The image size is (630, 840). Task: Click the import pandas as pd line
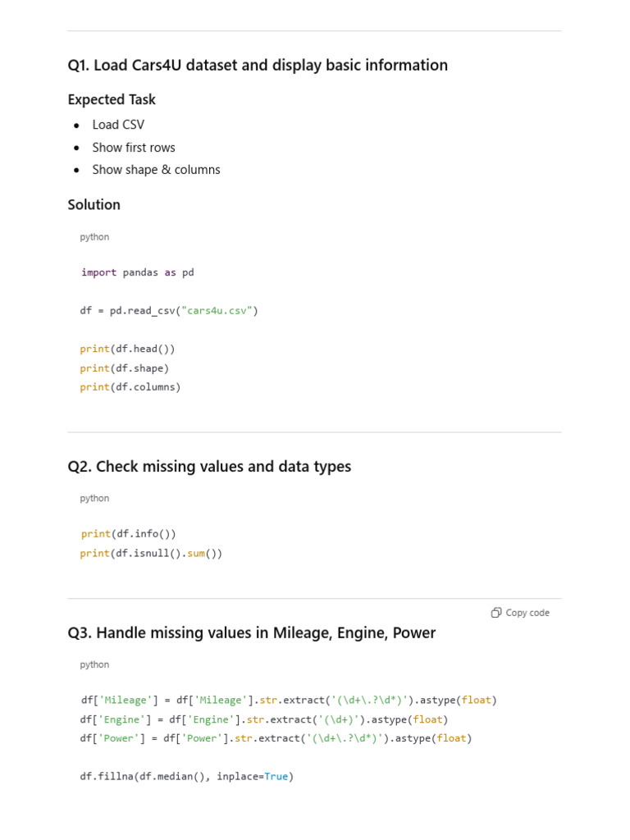pos(137,272)
